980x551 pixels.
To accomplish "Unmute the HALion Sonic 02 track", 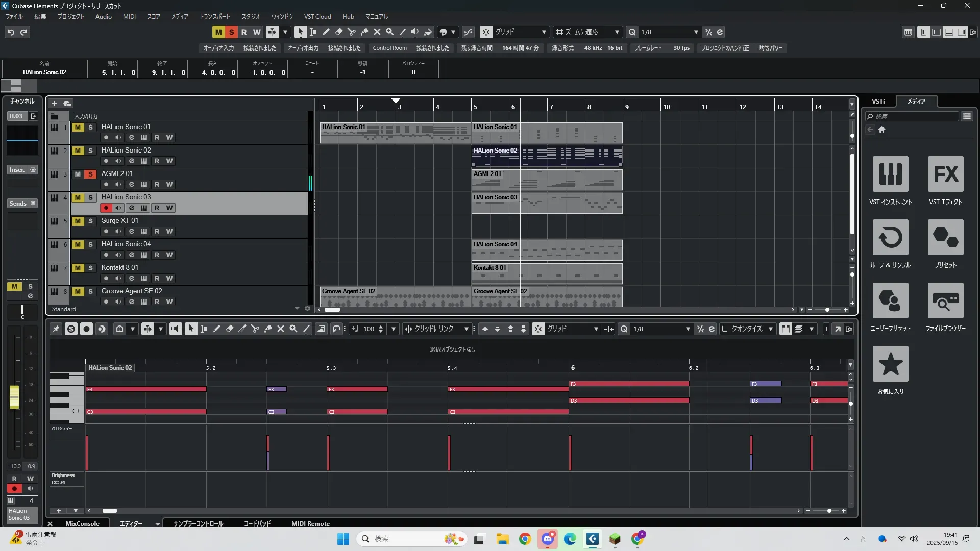I will click(78, 151).
